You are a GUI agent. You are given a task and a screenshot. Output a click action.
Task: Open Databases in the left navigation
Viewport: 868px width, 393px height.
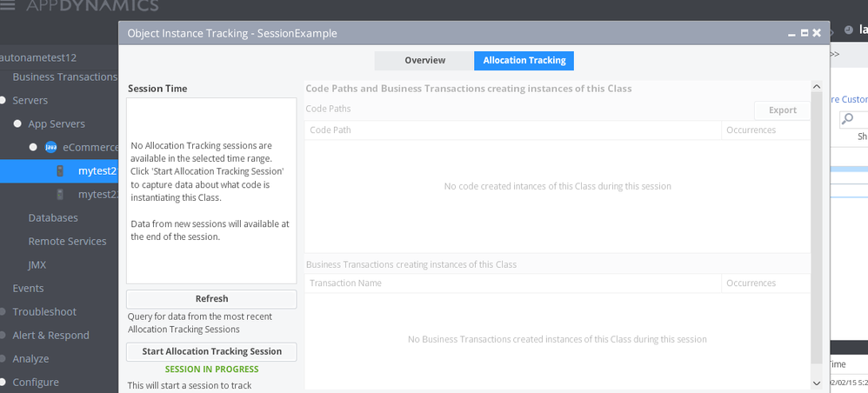pyautogui.click(x=53, y=217)
